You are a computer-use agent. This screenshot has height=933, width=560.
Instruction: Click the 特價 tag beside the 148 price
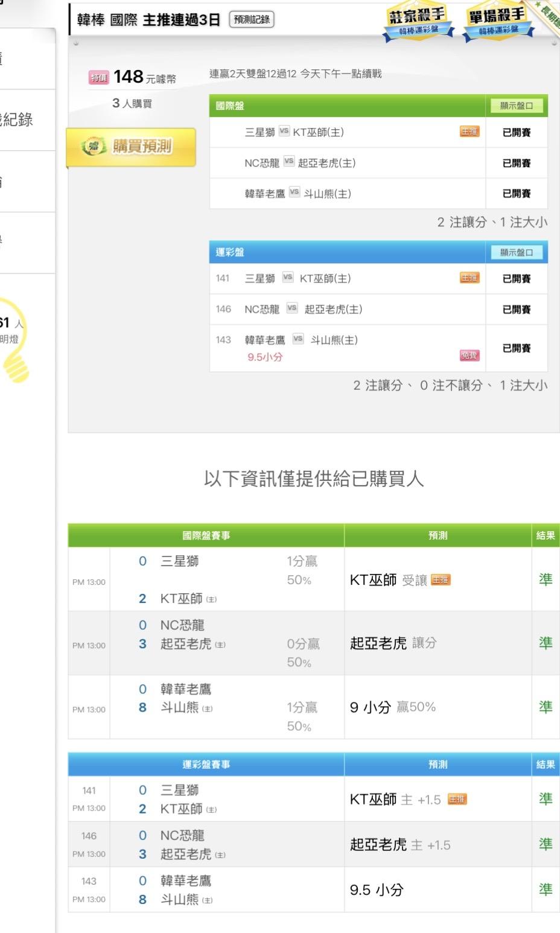click(99, 77)
